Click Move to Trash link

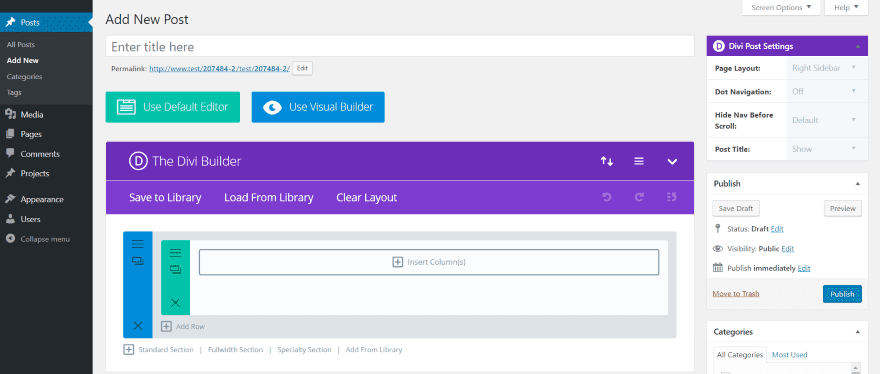pos(736,294)
